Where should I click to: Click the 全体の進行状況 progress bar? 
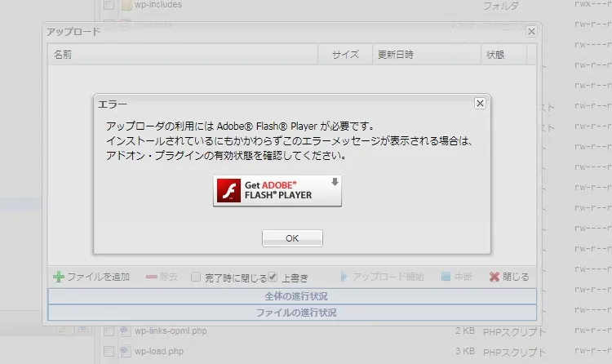(x=292, y=296)
